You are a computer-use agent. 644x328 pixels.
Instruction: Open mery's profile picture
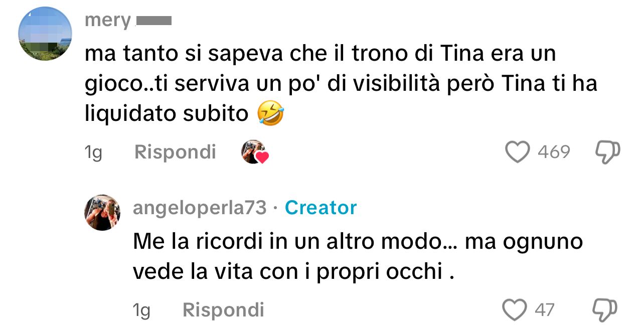pos(45,34)
